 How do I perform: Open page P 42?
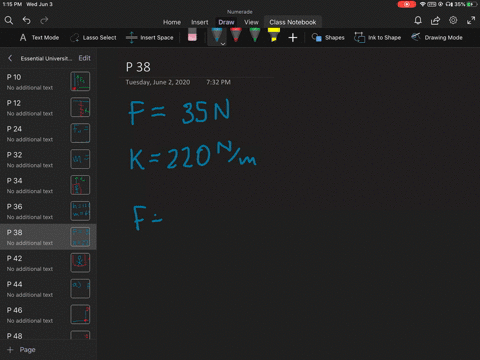click(48, 263)
